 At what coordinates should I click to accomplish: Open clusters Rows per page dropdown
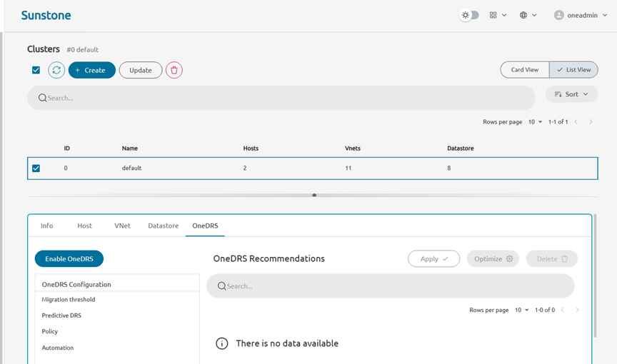(x=535, y=122)
